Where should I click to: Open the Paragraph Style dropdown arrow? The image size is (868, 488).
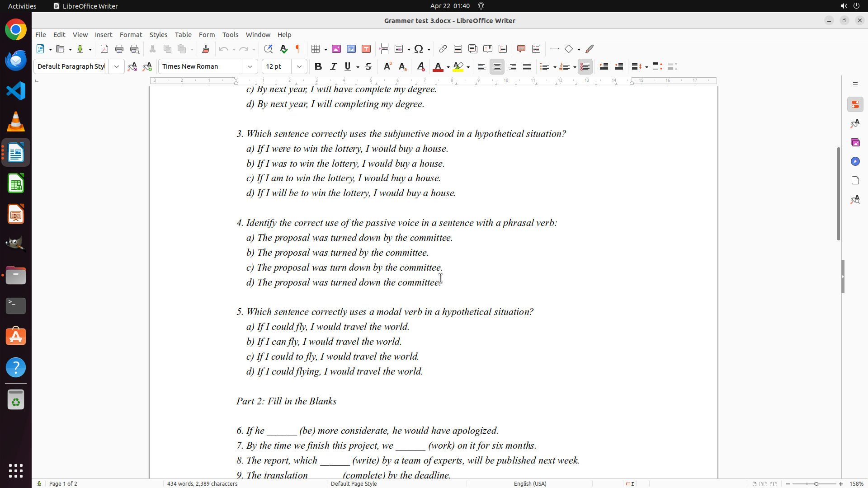click(117, 66)
